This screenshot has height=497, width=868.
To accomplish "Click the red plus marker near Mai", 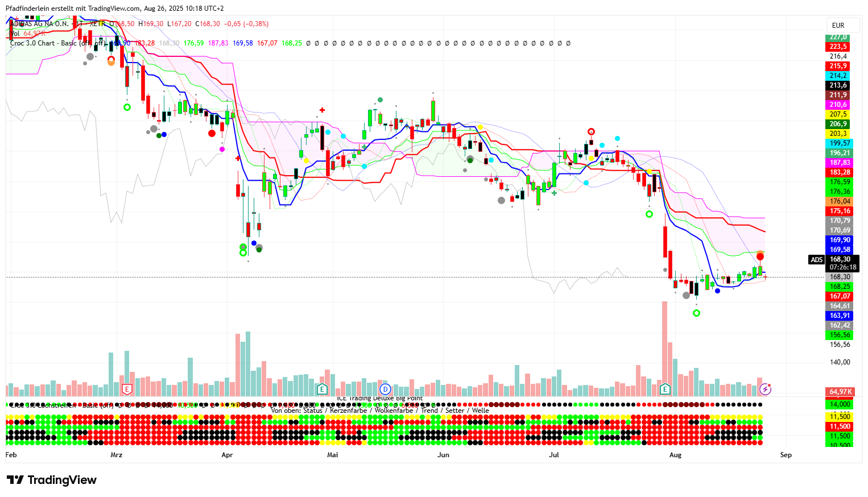I will pyautogui.click(x=322, y=110).
